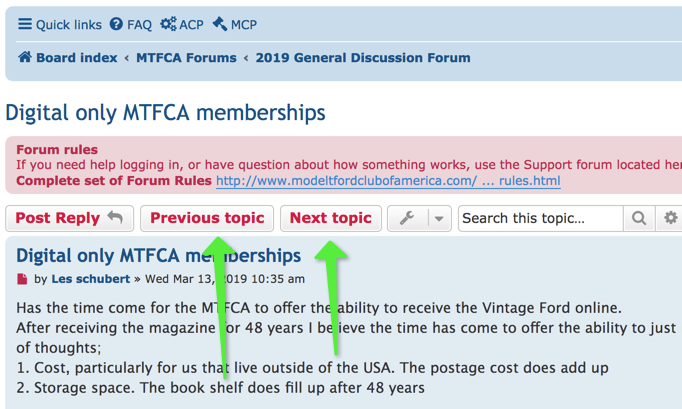Click the Previous topic button
Viewport: 682px width, 409px height.
207,218
